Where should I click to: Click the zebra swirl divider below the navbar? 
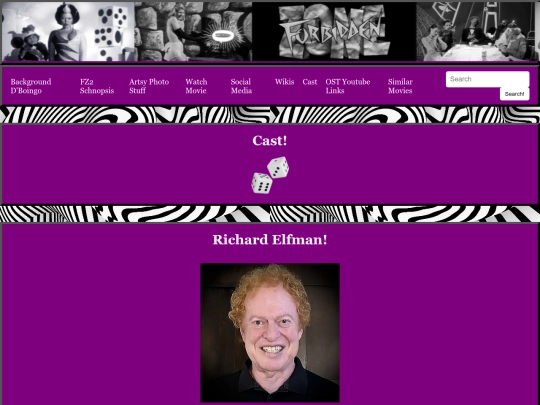tap(270, 115)
